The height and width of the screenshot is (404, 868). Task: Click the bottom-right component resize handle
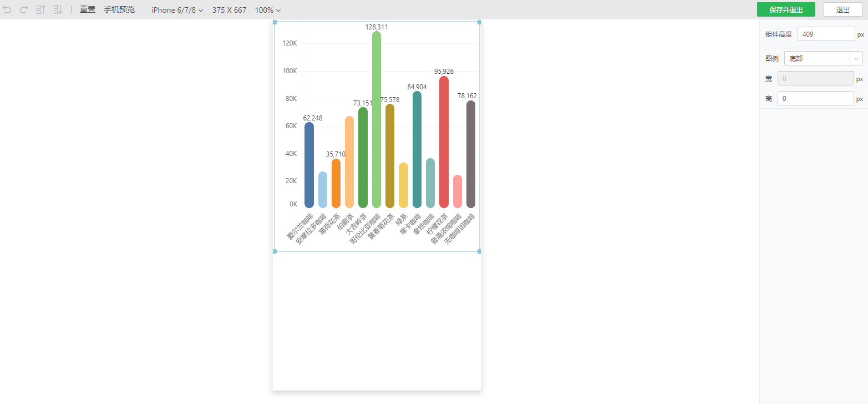[x=479, y=251]
